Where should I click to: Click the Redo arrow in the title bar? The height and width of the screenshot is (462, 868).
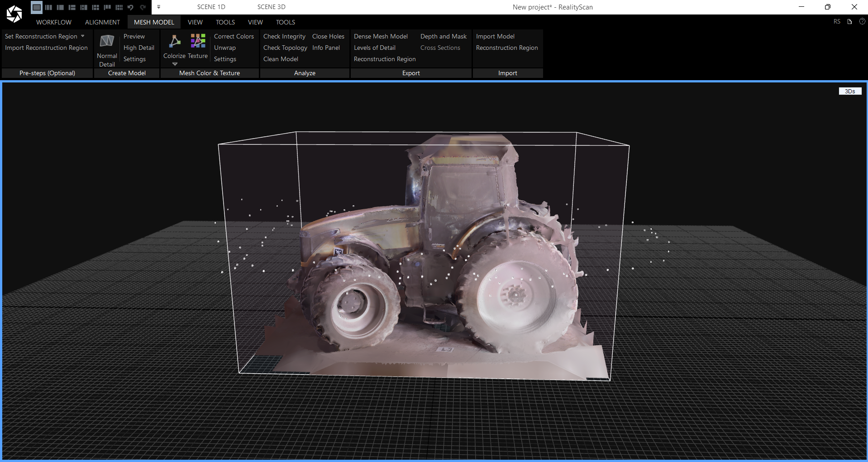click(x=143, y=7)
